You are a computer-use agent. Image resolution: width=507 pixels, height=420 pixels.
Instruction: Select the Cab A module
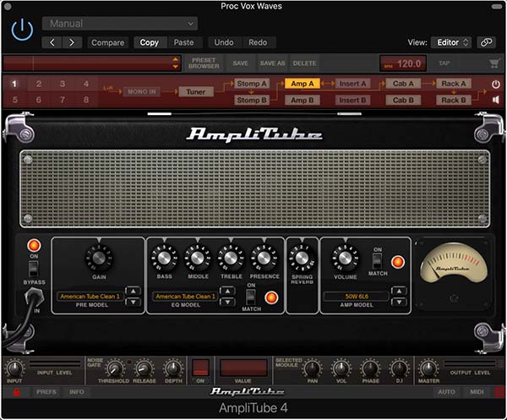tap(403, 84)
